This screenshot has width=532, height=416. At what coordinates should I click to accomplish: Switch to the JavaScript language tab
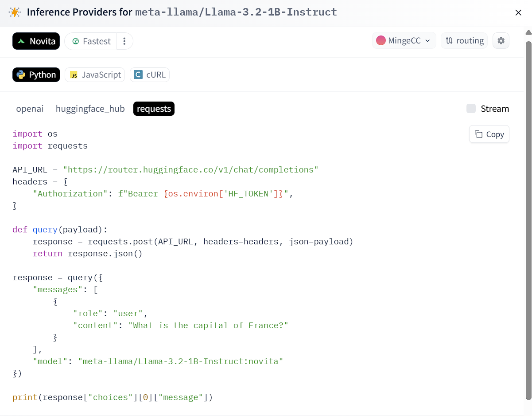tap(95, 75)
